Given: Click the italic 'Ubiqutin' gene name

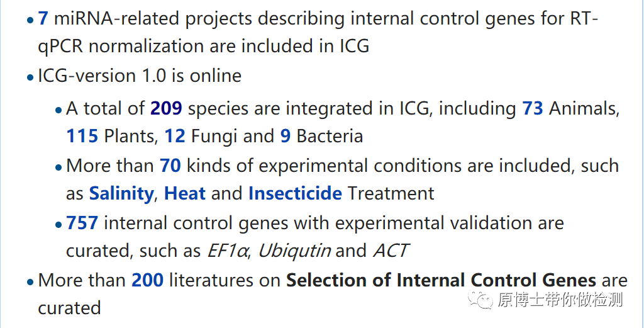Looking at the screenshot, I should (x=294, y=251).
